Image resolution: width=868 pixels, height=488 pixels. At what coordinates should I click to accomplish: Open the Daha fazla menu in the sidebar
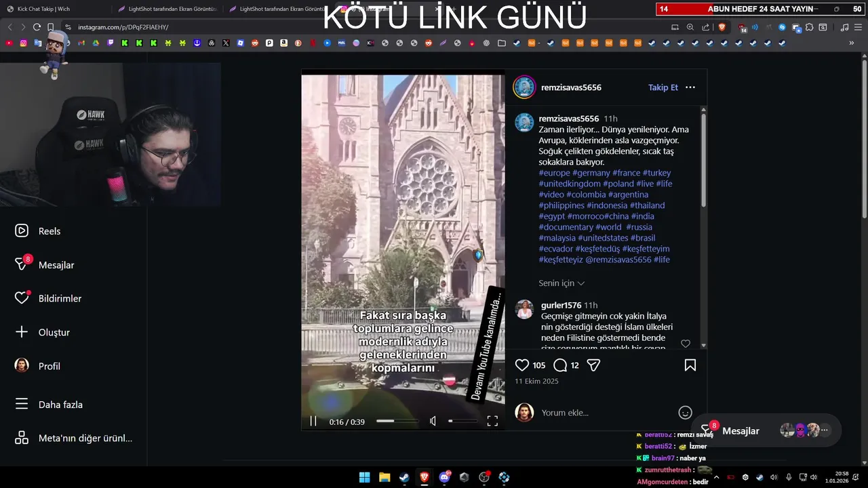(49, 405)
